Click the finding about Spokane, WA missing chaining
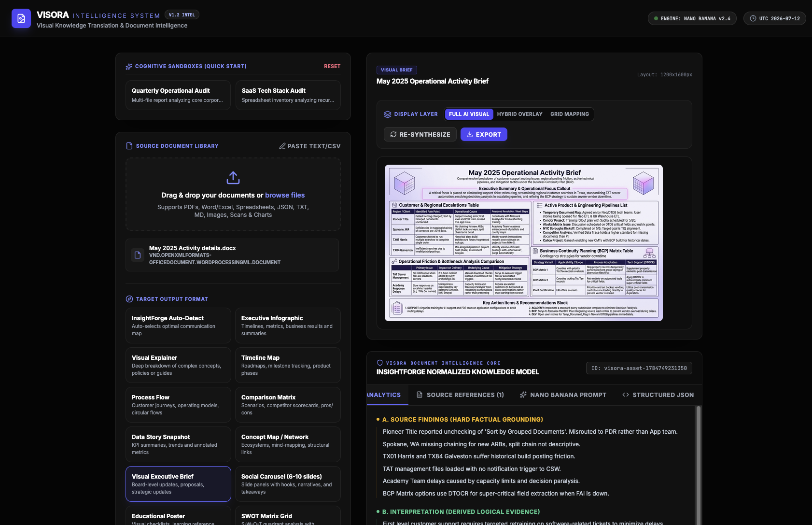 click(x=482, y=444)
